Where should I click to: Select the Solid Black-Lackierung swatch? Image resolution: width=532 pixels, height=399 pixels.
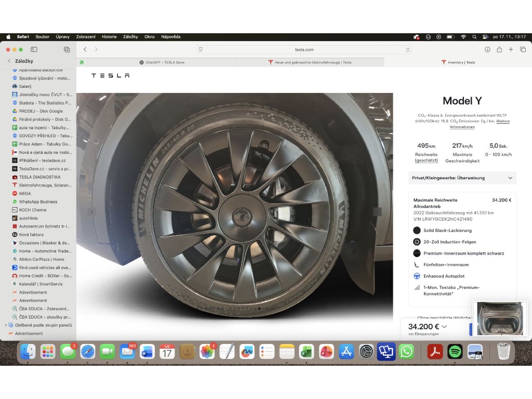(417, 230)
